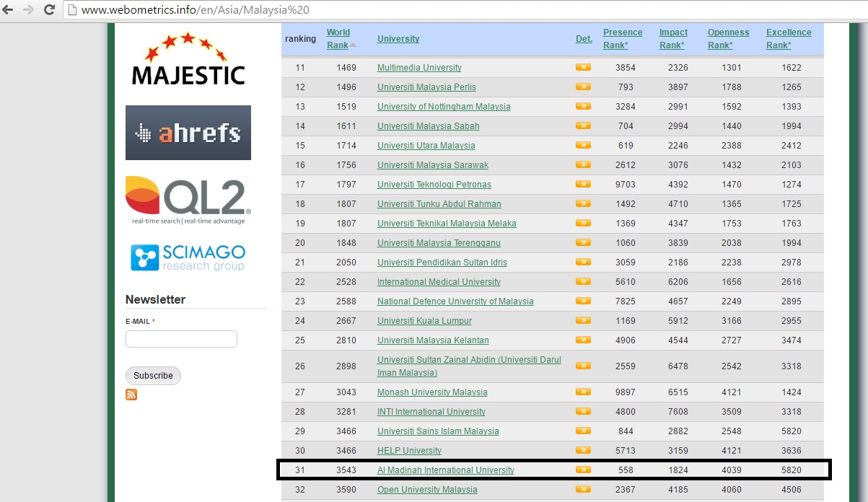Open details icon for University of Nottingham Malaysia
Viewport: 868px width, 502px height.
pyautogui.click(x=583, y=106)
